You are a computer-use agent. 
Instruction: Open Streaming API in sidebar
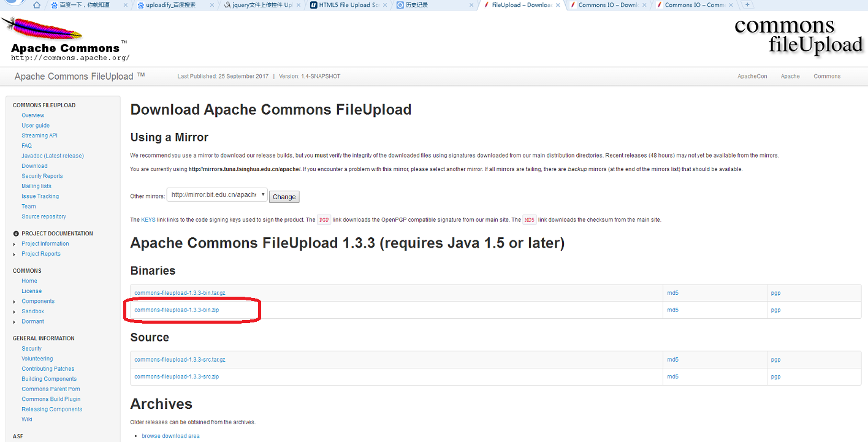pyautogui.click(x=39, y=135)
